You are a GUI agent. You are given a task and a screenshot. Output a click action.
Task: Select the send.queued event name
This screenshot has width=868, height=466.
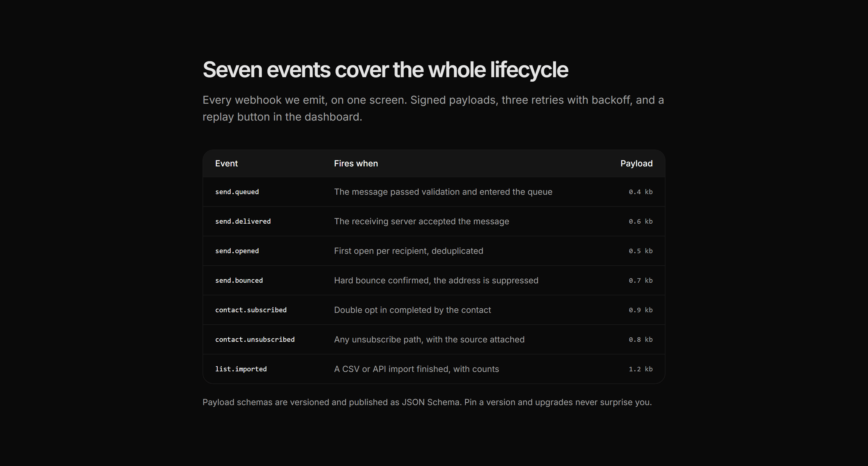click(237, 192)
